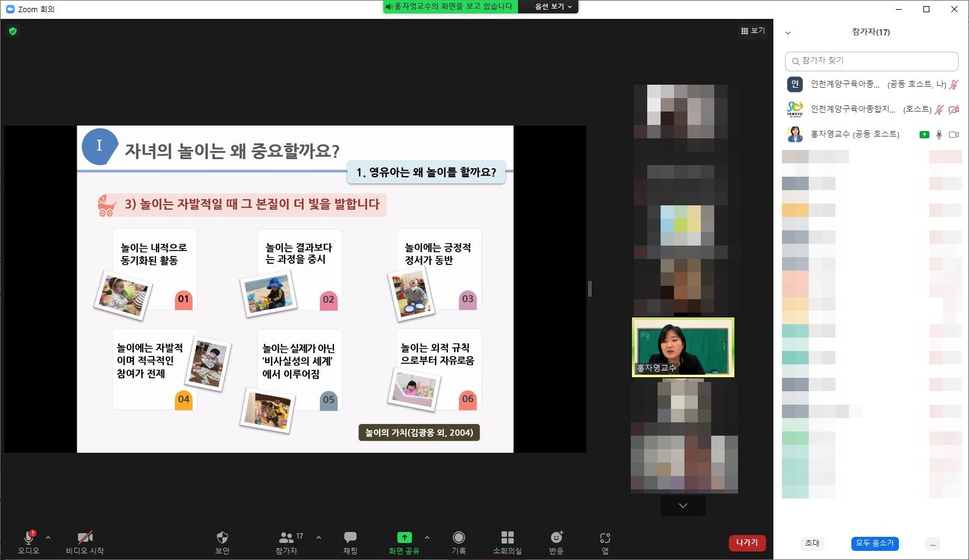Click the green encryption shield icon

13,31
